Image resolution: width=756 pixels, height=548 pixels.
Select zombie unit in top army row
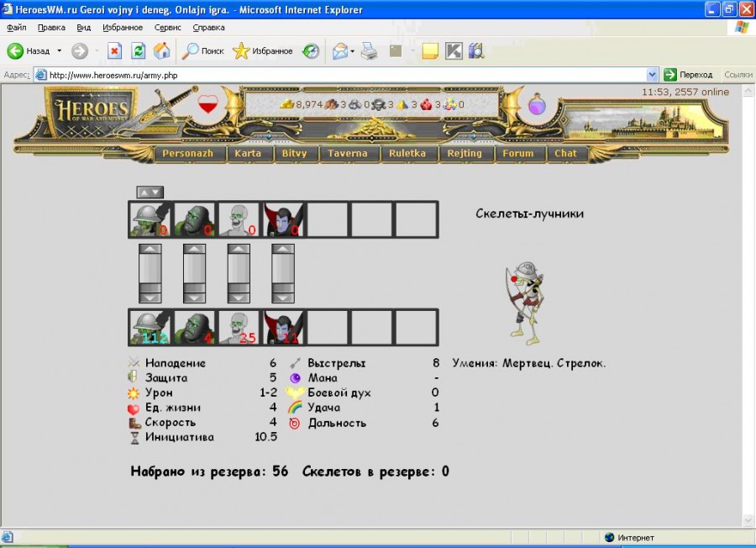[194, 219]
